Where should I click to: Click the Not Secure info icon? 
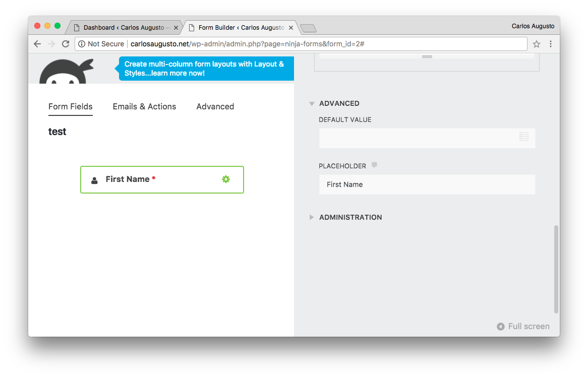tap(82, 44)
